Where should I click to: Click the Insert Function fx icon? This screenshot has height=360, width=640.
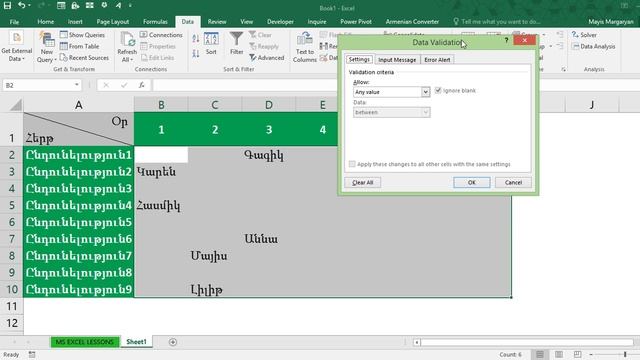click(142, 85)
